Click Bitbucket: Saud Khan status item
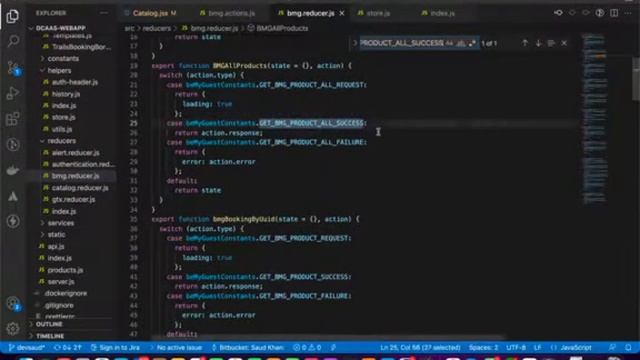The image size is (640, 360). (x=248, y=347)
